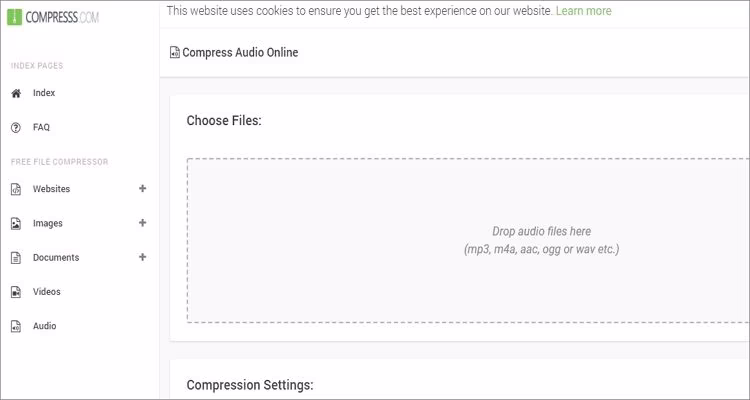750x400 pixels.
Task: Click the Websites file icon in sidebar
Action: click(x=15, y=189)
